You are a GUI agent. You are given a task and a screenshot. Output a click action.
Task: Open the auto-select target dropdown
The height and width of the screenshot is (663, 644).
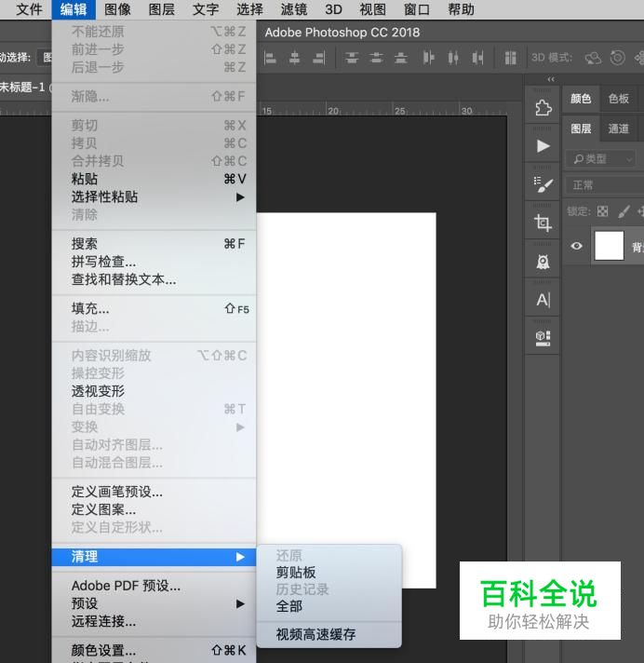coord(45,58)
